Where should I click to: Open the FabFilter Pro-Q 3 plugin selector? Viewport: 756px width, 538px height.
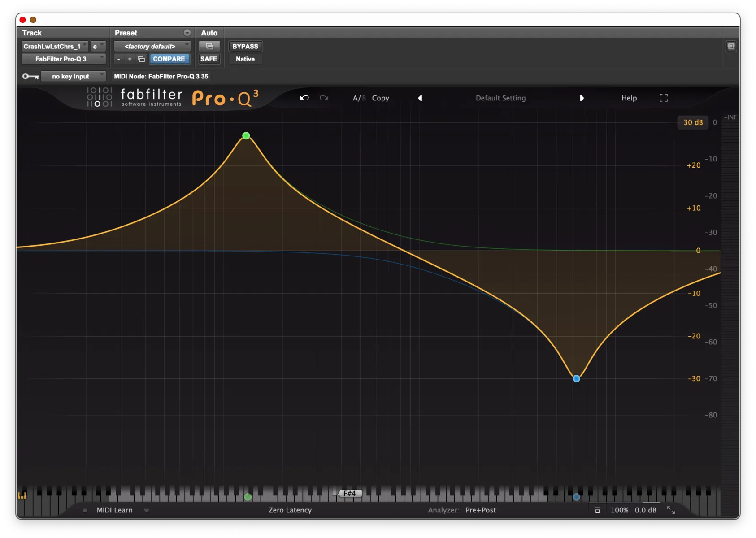[63, 59]
